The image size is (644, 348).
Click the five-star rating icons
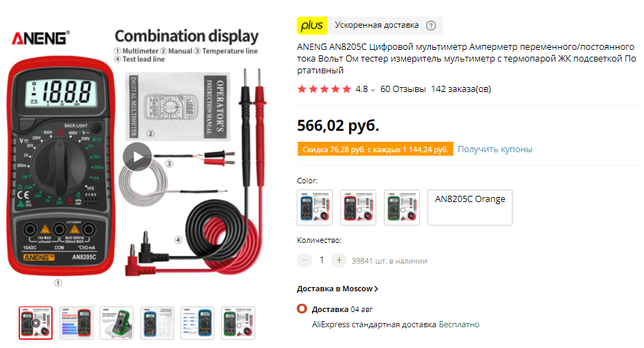(324, 89)
